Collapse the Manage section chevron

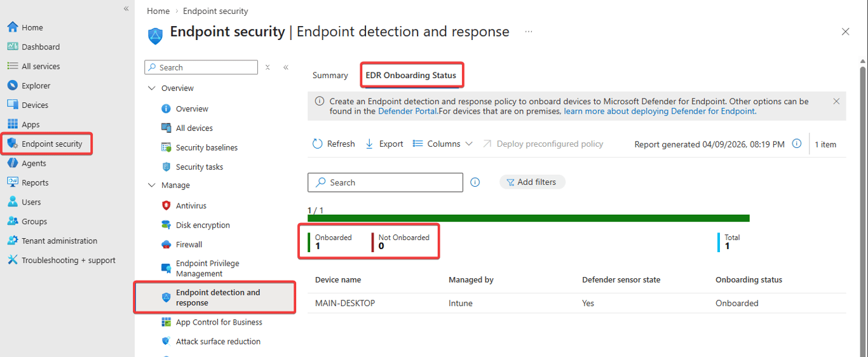tap(151, 185)
